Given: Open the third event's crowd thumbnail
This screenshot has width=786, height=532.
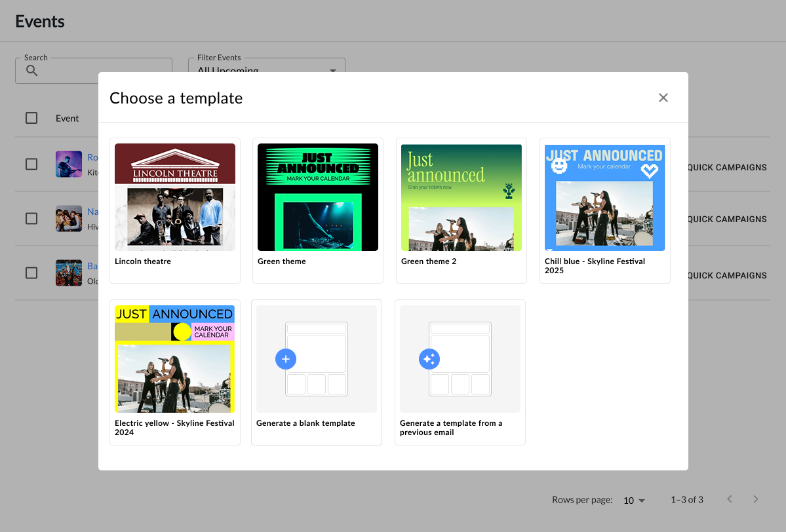Looking at the screenshot, I should coord(69,273).
